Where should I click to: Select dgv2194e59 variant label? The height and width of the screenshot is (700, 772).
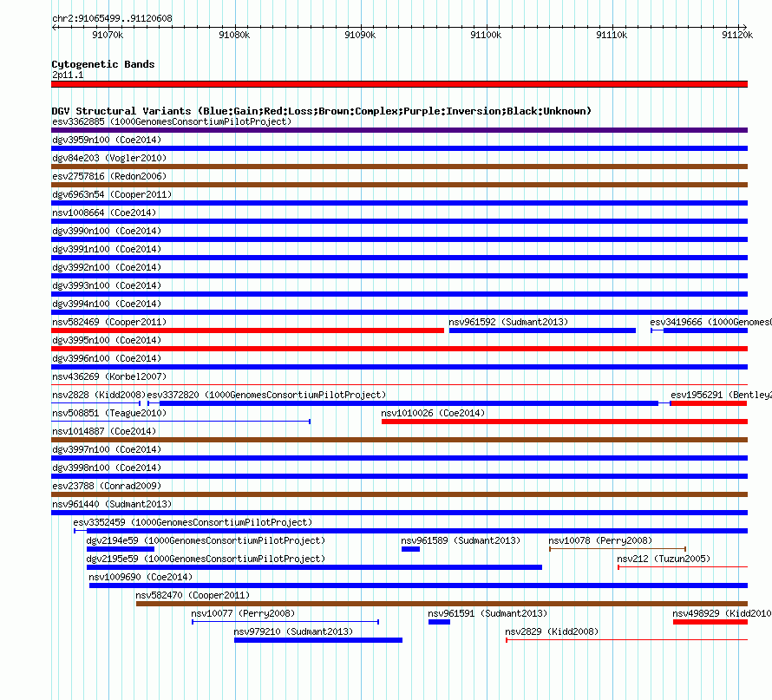[206, 540]
